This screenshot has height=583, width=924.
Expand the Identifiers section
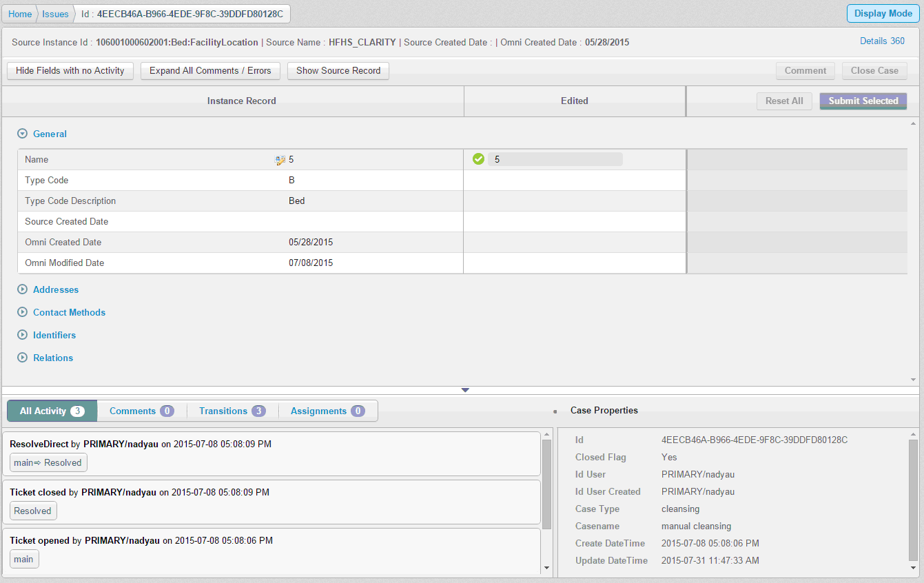coord(54,336)
